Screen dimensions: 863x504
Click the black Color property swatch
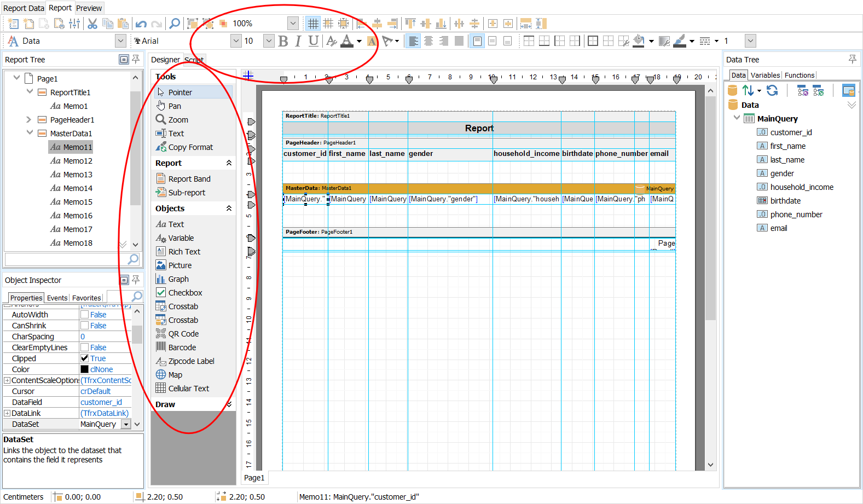tap(85, 369)
